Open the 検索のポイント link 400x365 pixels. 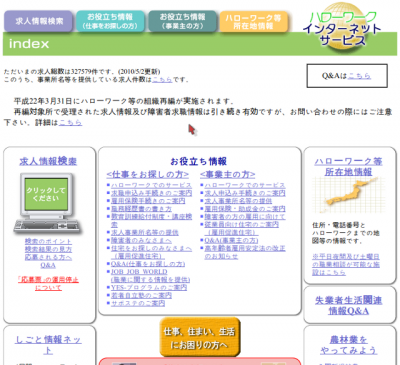pyautogui.click(x=48, y=241)
